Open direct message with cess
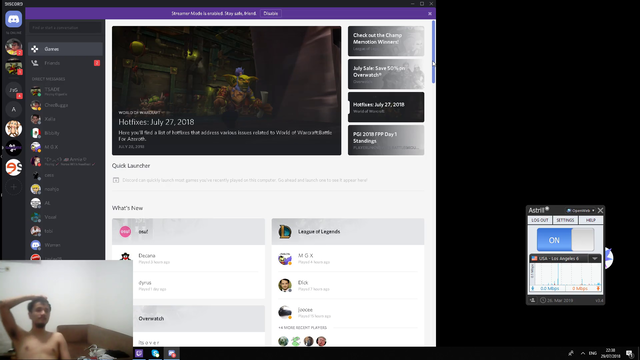Viewport: 640px width, 360px height. click(x=65, y=175)
